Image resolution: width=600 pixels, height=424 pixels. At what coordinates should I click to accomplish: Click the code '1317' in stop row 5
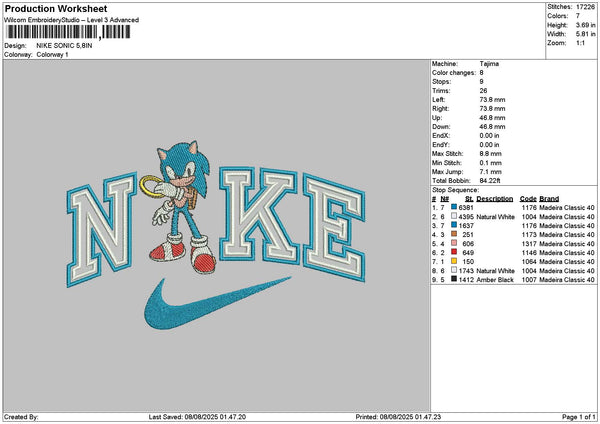point(530,243)
